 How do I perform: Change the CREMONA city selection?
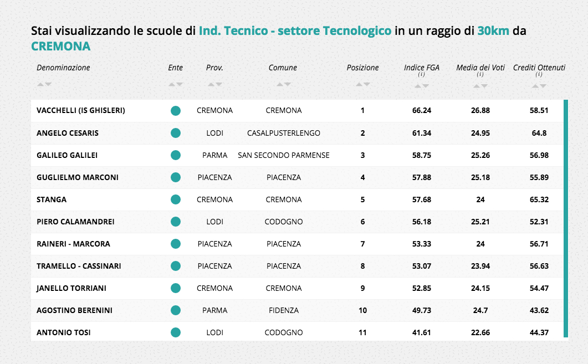click(x=60, y=47)
